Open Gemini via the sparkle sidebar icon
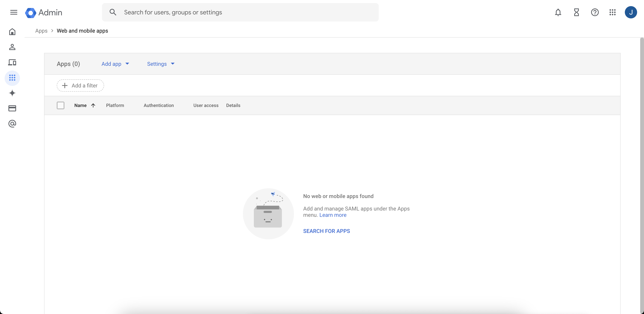 point(12,93)
